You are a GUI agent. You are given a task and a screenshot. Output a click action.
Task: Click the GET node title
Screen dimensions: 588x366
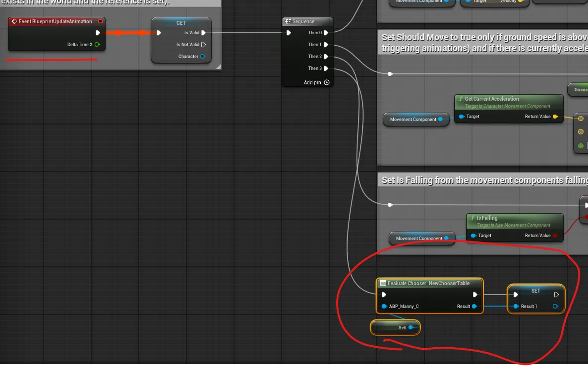pyautogui.click(x=181, y=23)
